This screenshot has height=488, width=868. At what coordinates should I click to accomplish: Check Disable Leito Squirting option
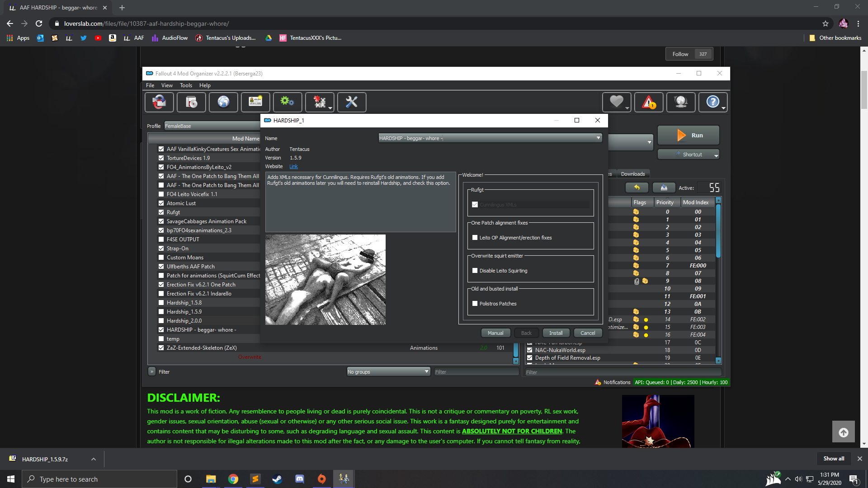click(x=475, y=271)
